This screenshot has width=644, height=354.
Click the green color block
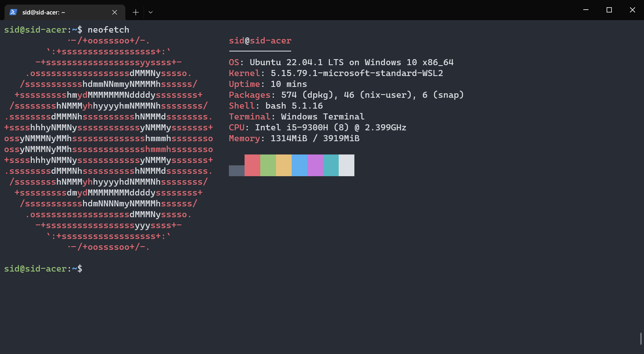click(268, 165)
